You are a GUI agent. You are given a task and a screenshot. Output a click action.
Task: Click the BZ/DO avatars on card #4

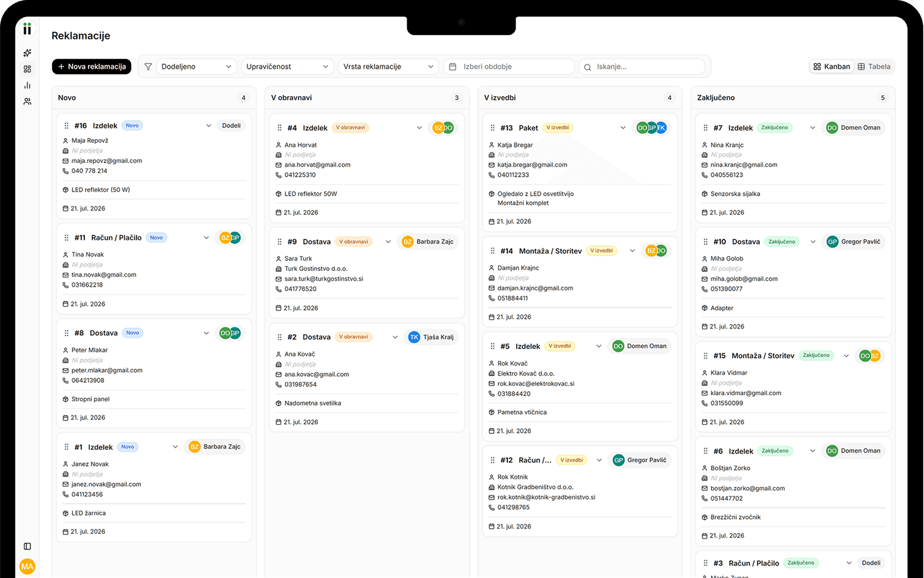point(443,128)
